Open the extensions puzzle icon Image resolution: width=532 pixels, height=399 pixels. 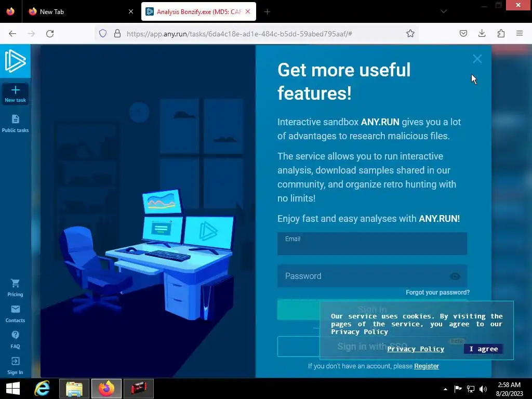click(x=501, y=33)
